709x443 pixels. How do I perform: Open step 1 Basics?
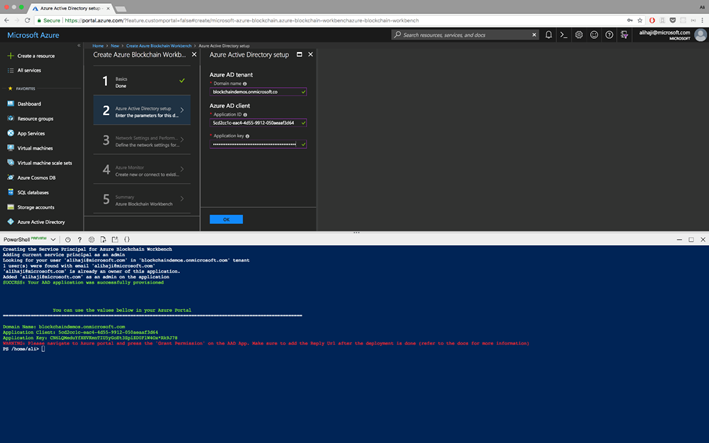pos(142,81)
